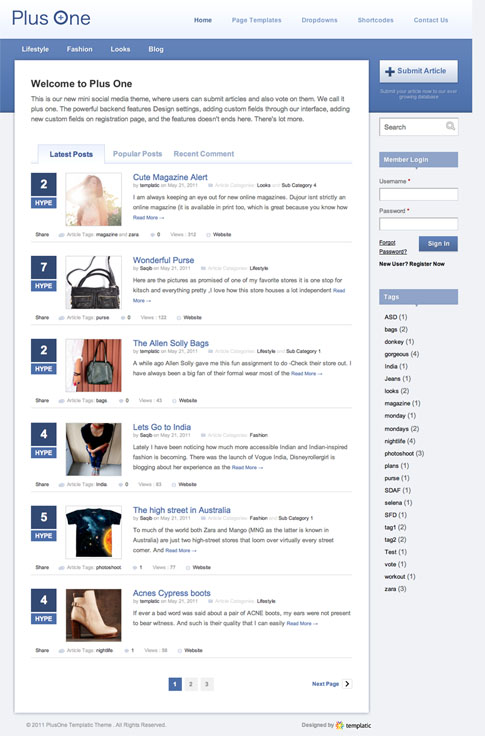
Task: Open the Dropdowns menu in top navigation
Action: click(319, 20)
